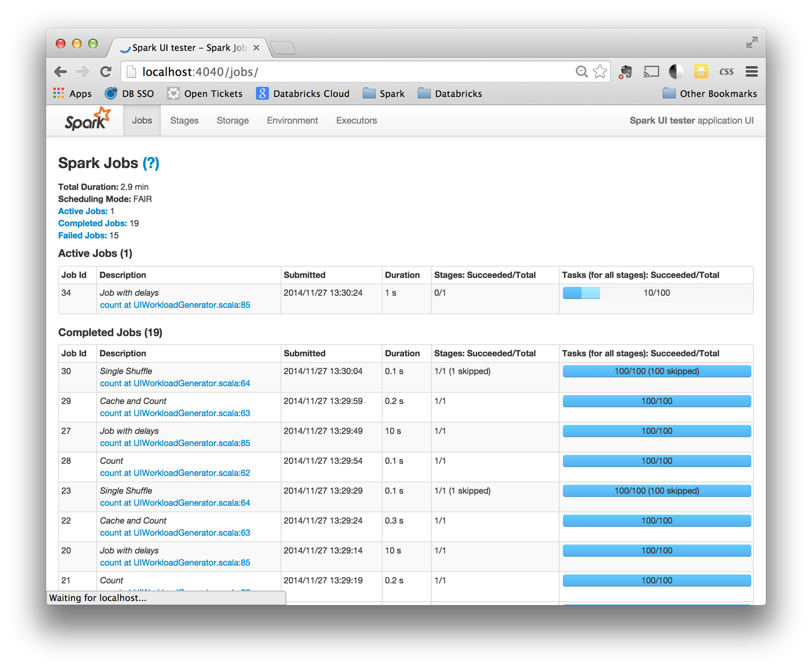Jump to the Completed Jobs link
The image size is (812, 669).
point(92,223)
